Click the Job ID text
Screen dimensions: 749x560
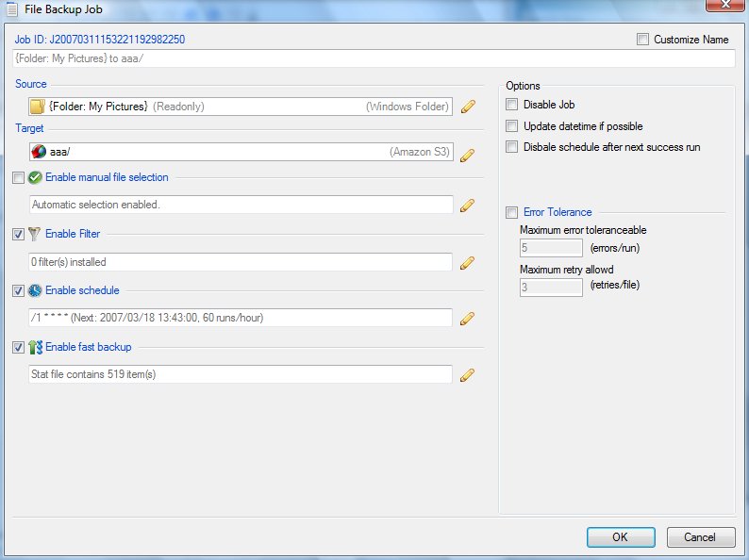100,40
